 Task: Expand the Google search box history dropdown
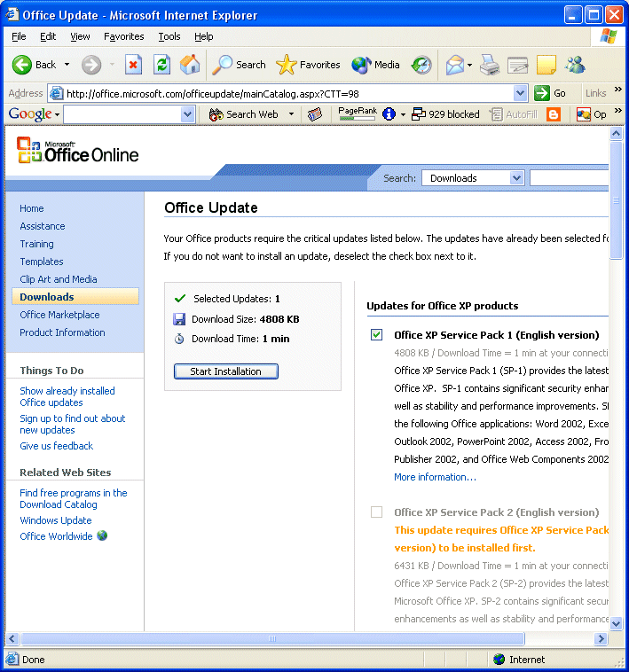coord(187,114)
